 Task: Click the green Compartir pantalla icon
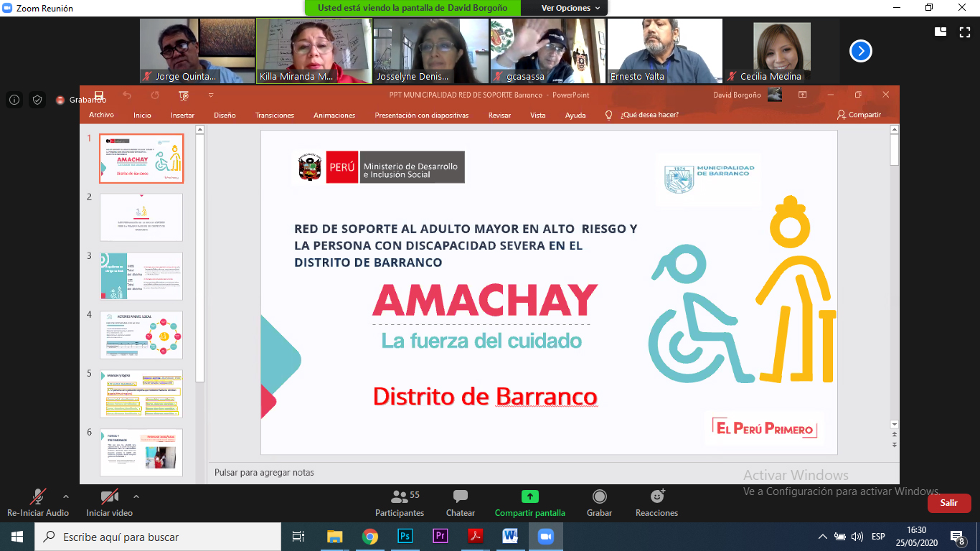click(529, 496)
